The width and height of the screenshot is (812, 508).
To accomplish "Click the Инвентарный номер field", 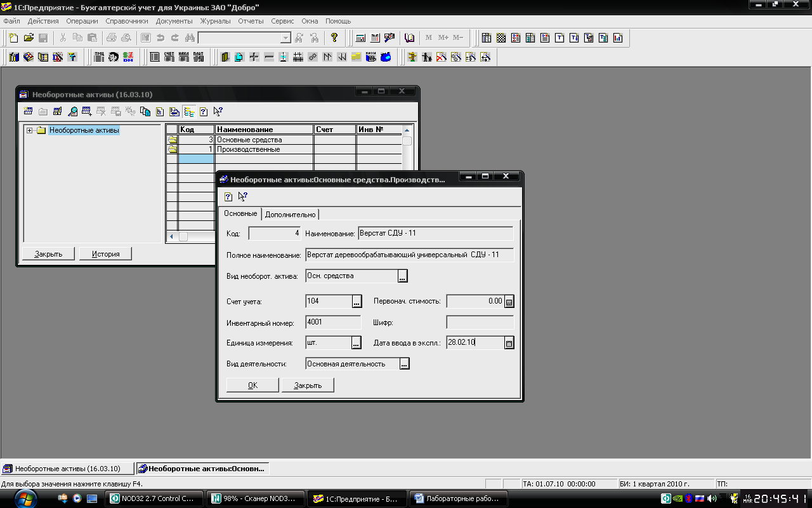I will click(333, 323).
